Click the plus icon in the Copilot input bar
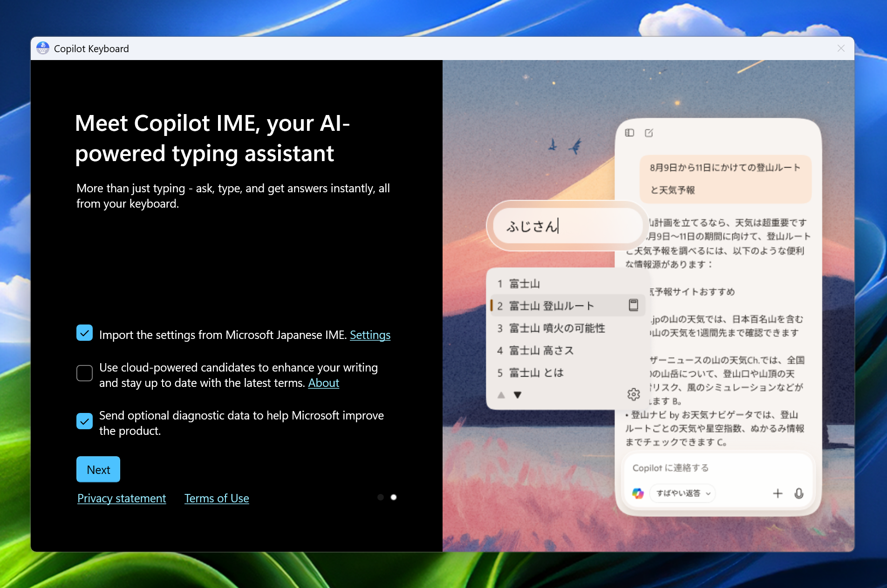Image resolution: width=887 pixels, height=588 pixels. point(778,493)
